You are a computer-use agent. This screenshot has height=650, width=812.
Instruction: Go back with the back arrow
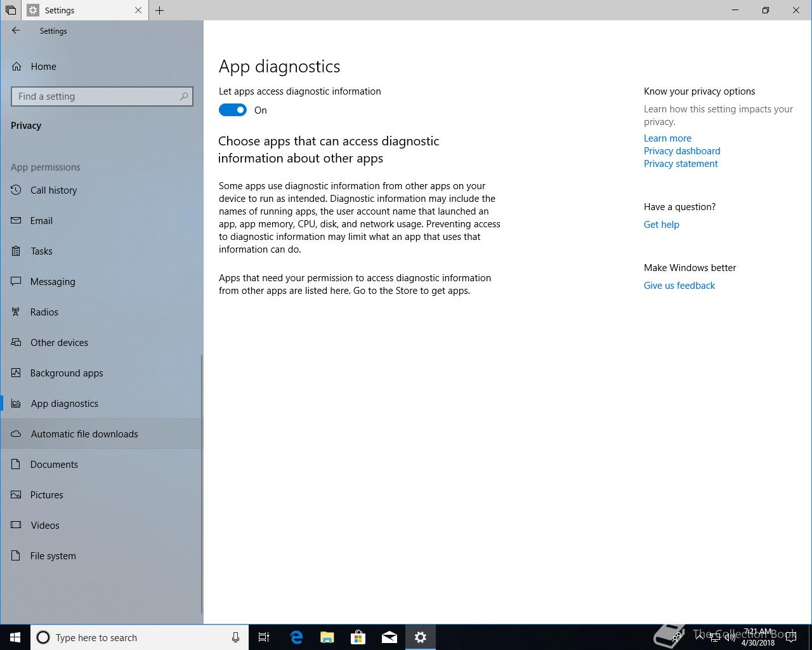(16, 30)
